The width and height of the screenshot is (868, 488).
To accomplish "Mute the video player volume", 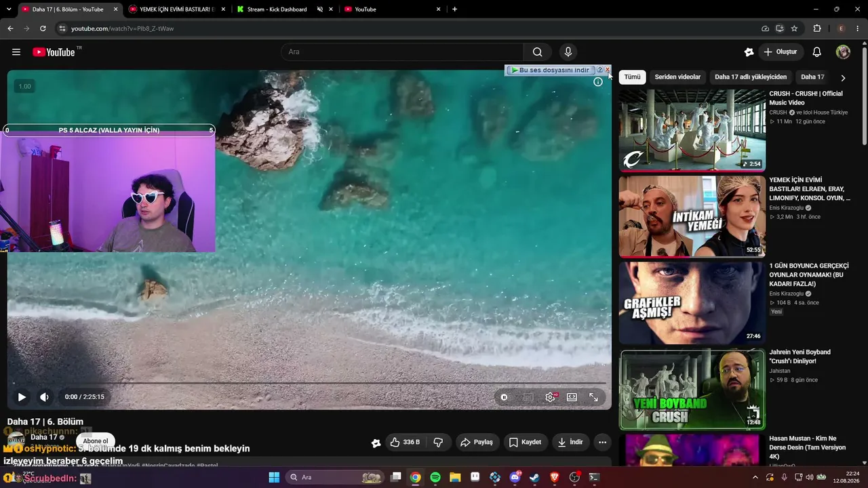I will (44, 397).
